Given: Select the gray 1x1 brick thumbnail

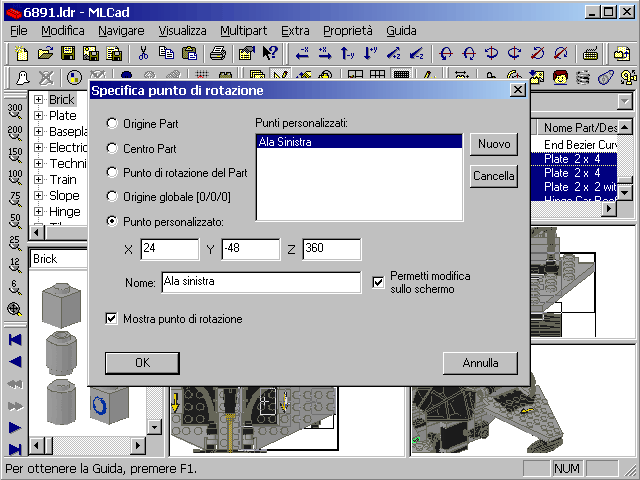Looking at the screenshot, I should [x=61, y=305].
